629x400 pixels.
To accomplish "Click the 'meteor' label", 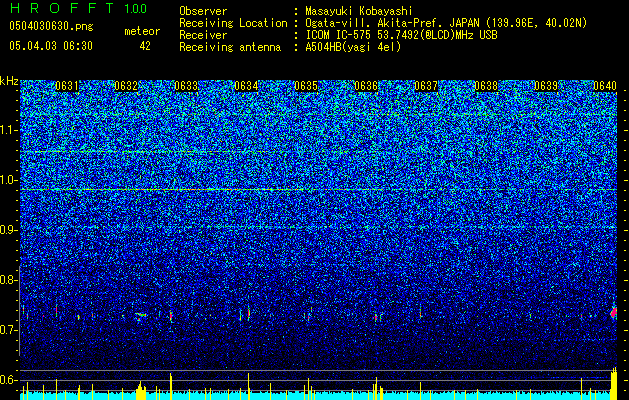I will coord(142,31).
